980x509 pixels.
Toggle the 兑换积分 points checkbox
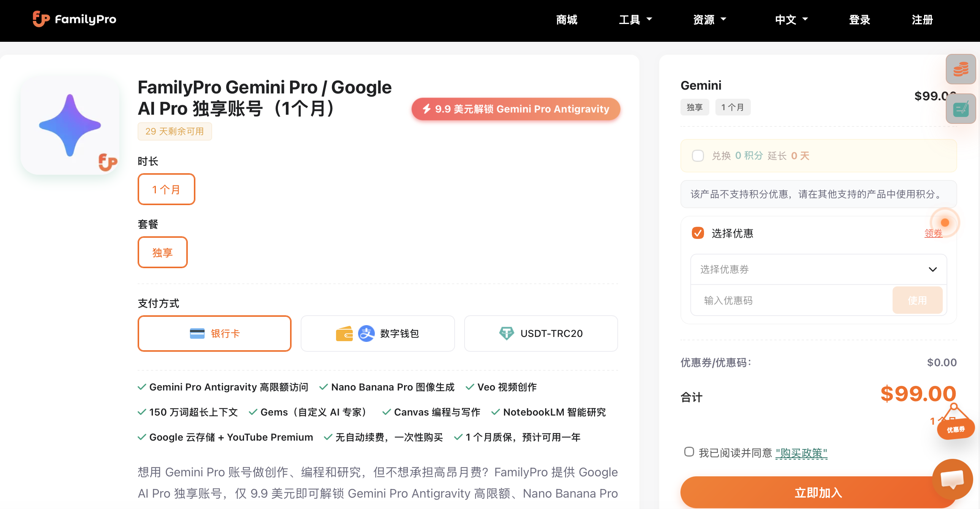tap(697, 155)
